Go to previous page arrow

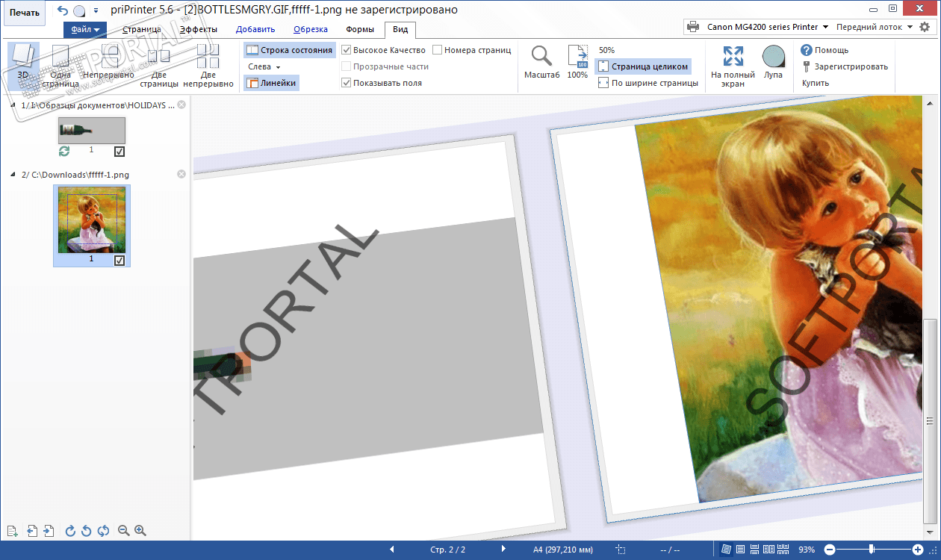[392, 550]
